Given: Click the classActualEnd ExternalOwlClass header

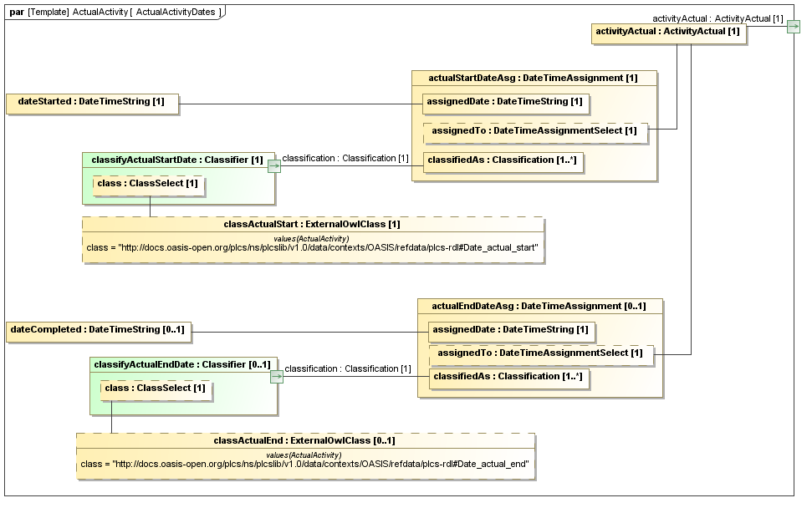Looking at the screenshot, I should coord(305,440).
